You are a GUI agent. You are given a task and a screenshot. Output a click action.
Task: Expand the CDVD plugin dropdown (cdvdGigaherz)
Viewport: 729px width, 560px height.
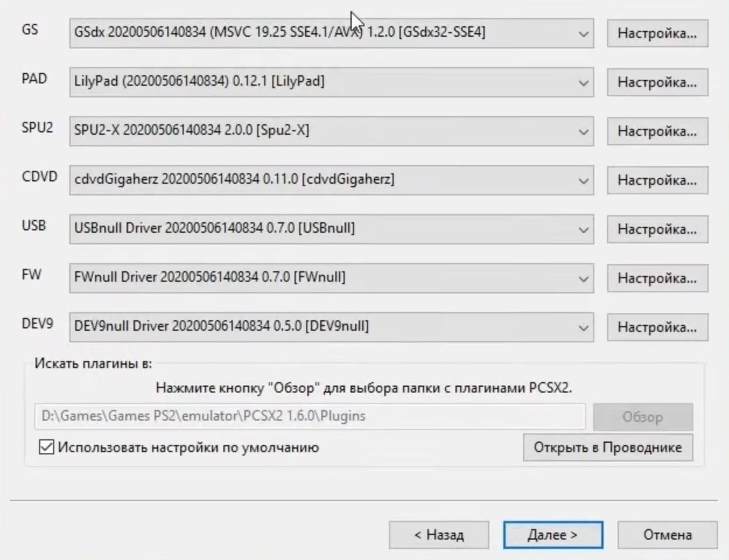pos(331,180)
